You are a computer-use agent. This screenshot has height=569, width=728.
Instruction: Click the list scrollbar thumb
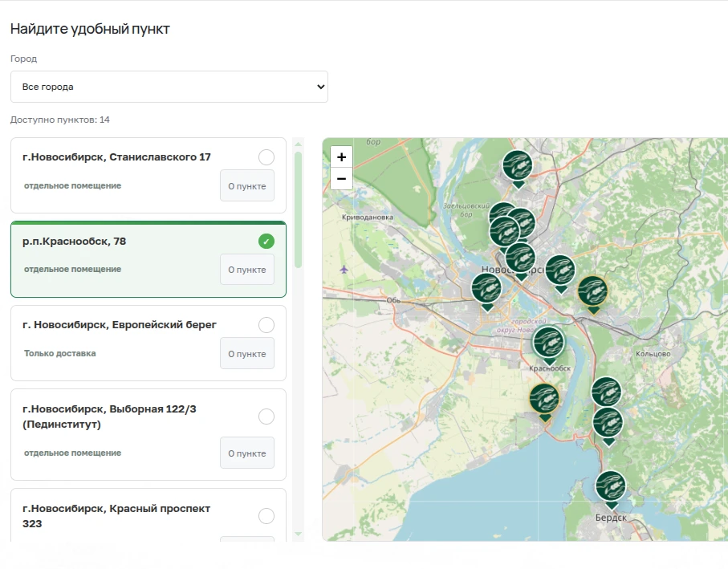click(298, 209)
